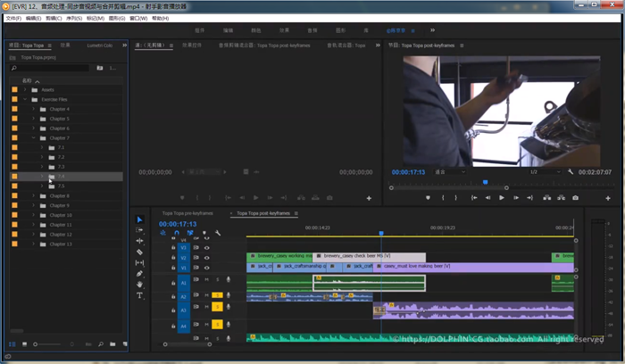Toggle Solo on track A4
The height and width of the screenshot is (364, 625).
click(217, 325)
